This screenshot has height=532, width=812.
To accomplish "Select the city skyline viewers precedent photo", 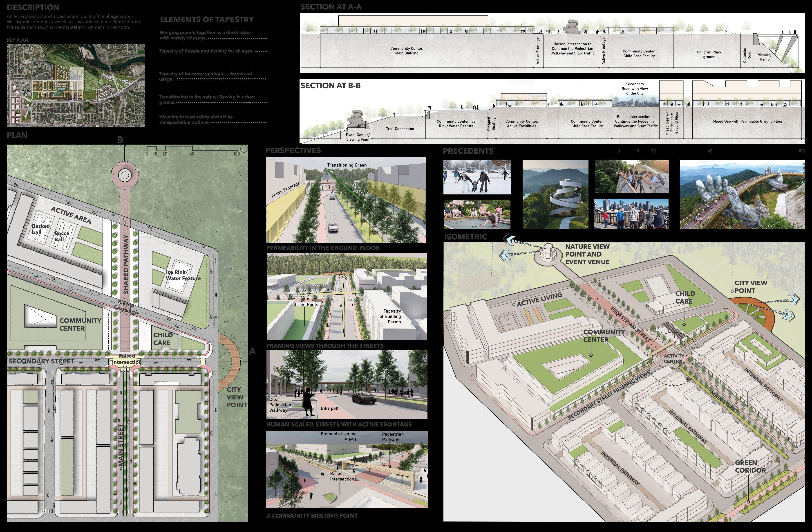I will click(x=631, y=213).
